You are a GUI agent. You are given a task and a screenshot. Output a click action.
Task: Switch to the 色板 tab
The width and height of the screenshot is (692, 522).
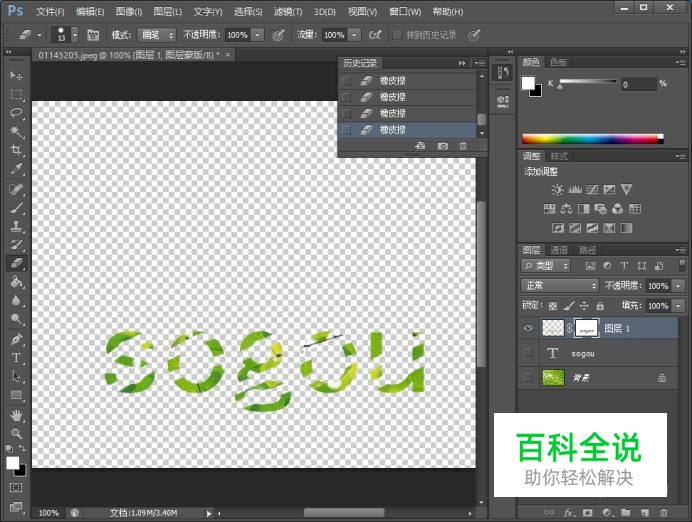(x=559, y=62)
